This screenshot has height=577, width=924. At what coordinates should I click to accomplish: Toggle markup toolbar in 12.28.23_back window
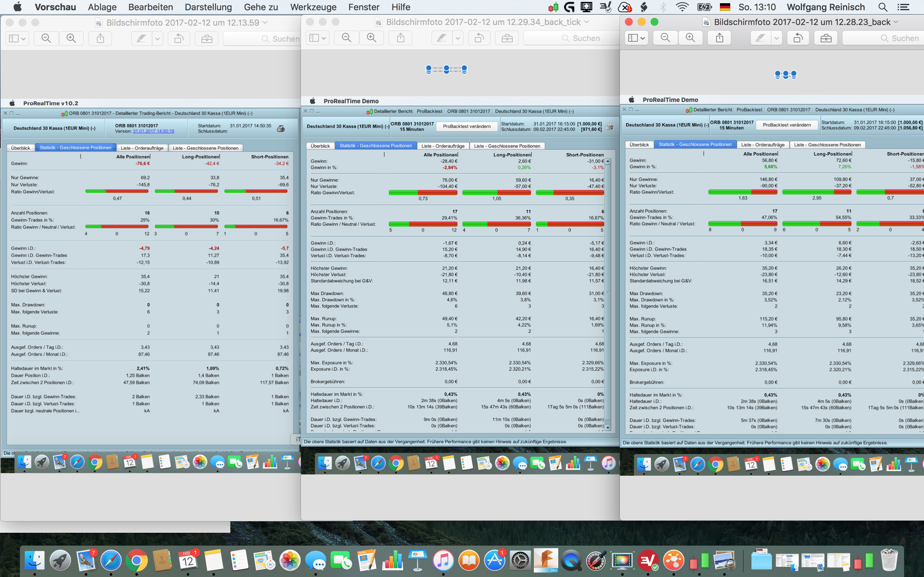click(x=826, y=38)
